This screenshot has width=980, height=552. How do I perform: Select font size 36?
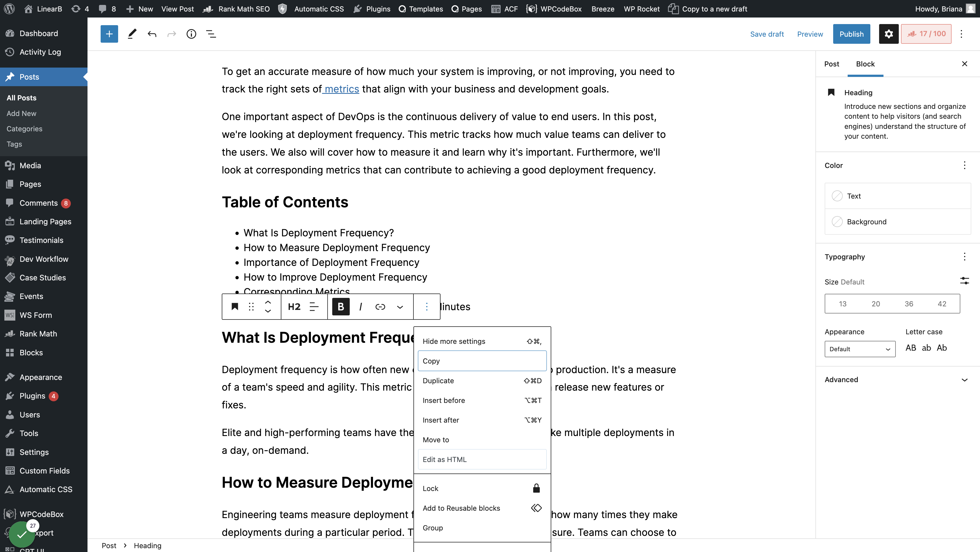click(x=909, y=304)
